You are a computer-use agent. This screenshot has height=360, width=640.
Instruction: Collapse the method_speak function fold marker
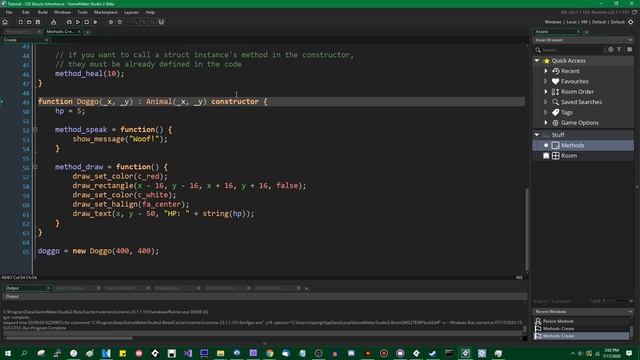(35, 130)
